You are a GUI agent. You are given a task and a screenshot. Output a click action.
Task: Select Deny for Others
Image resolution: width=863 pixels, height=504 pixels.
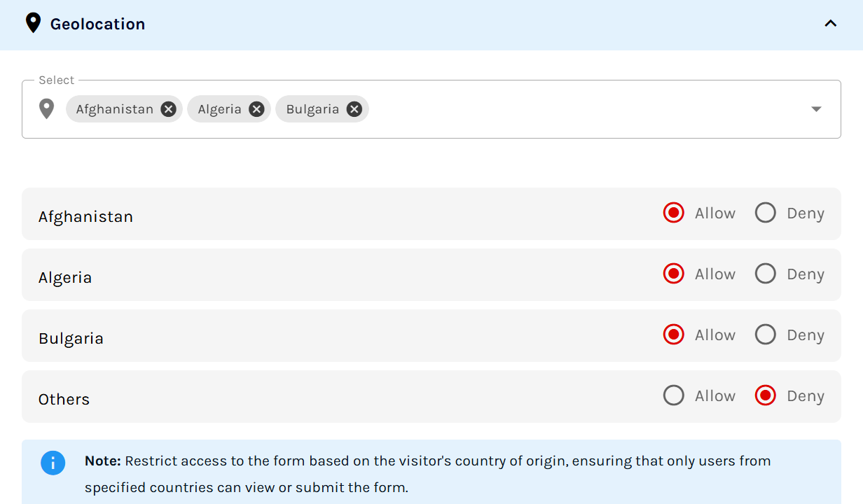click(766, 395)
